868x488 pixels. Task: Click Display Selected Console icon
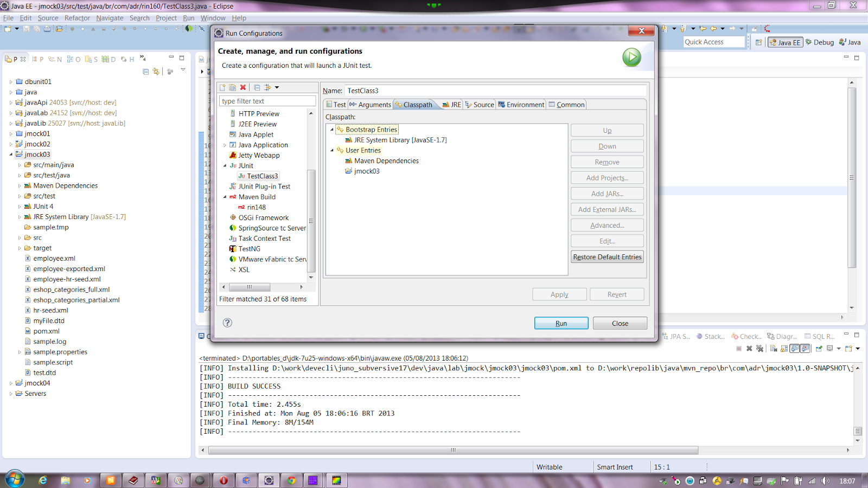coord(830,349)
